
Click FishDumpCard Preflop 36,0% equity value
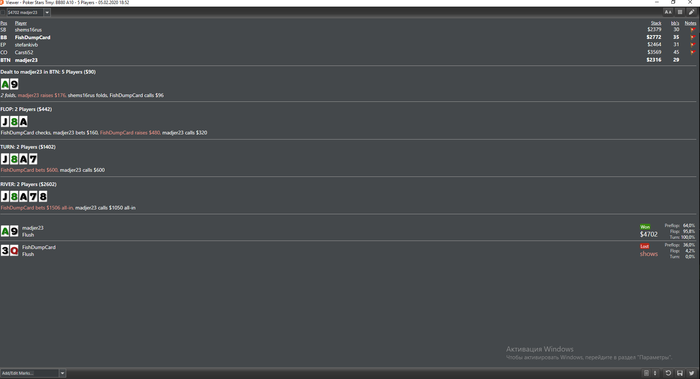pyautogui.click(x=689, y=245)
